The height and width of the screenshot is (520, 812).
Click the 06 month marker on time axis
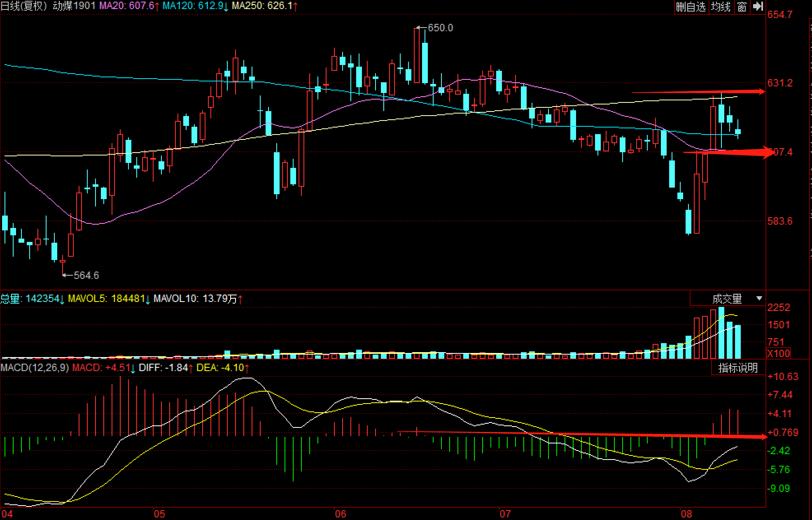tap(341, 514)
